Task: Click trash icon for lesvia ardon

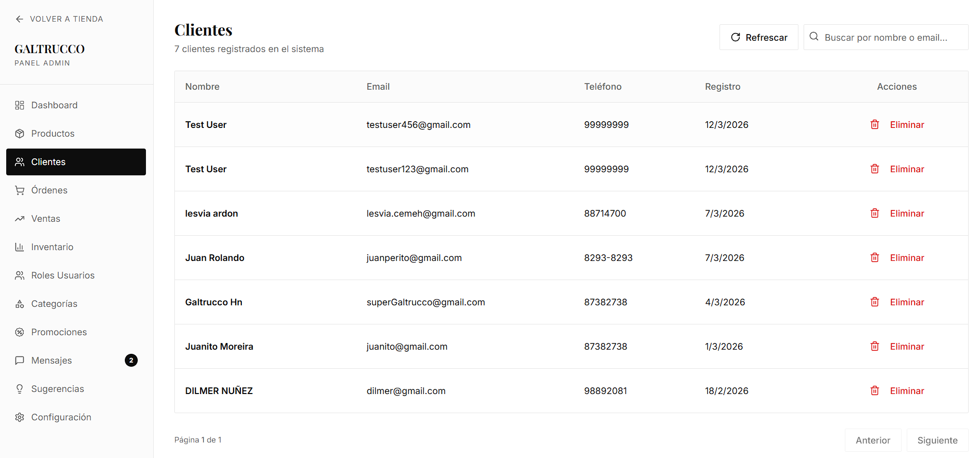Action: tap(875, 213)
